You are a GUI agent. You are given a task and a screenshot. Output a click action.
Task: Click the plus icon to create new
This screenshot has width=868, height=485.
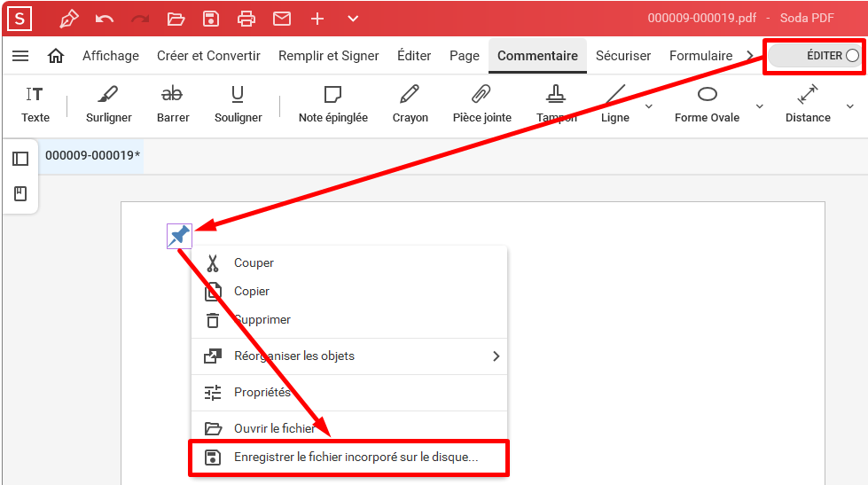click(317, 20)
